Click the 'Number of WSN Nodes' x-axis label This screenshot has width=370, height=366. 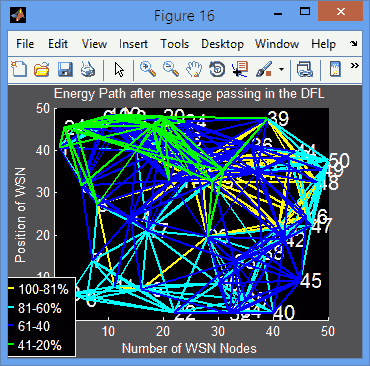189,348
